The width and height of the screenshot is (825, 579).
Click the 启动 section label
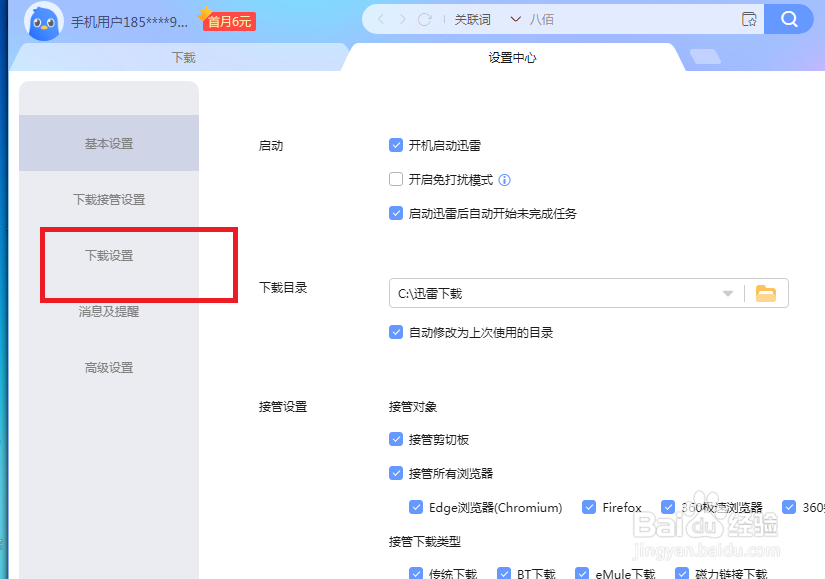click(271, 146)
